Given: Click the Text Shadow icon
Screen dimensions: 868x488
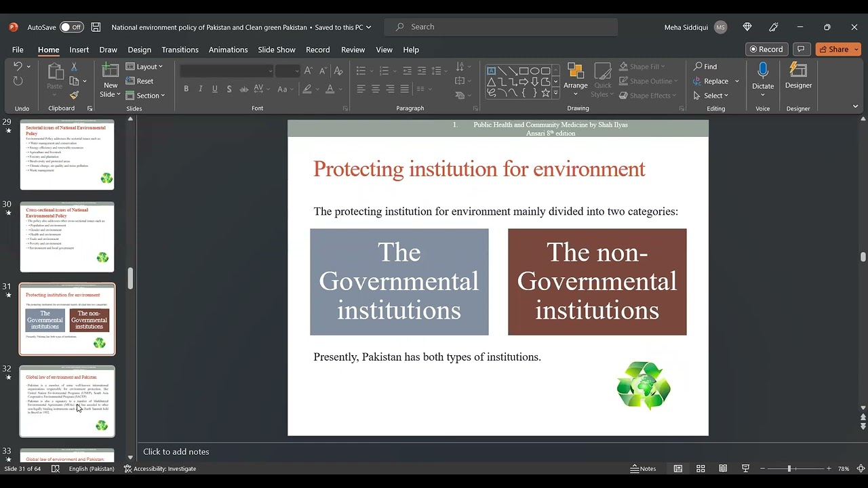Looking at the screenshot, I should [x=229, y=89].
